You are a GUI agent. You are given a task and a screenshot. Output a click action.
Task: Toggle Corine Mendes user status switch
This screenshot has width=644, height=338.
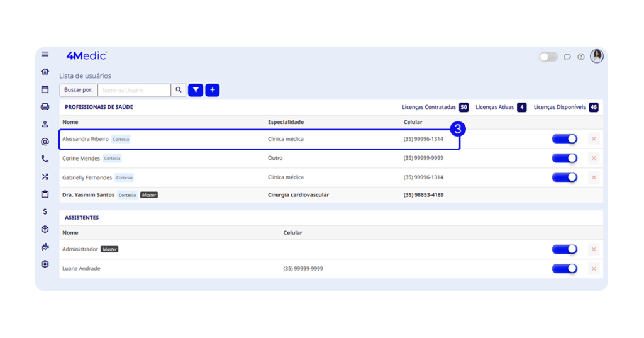pos(564,158)
